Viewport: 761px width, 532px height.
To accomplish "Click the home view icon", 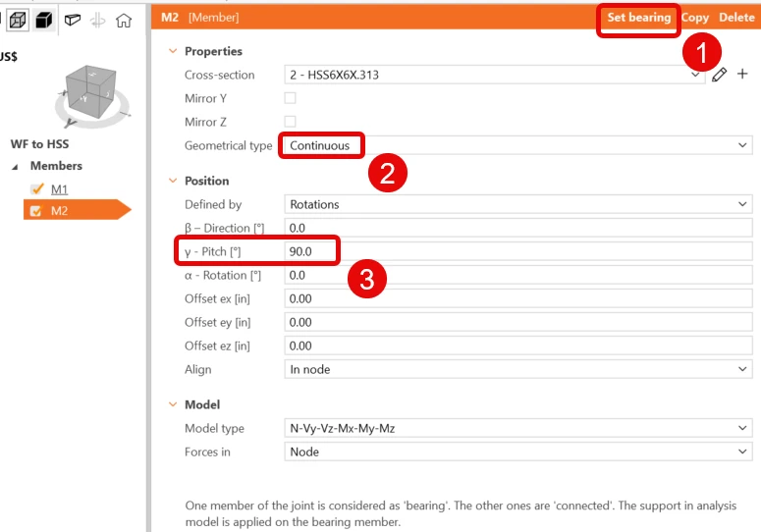I will click(124, 21).
